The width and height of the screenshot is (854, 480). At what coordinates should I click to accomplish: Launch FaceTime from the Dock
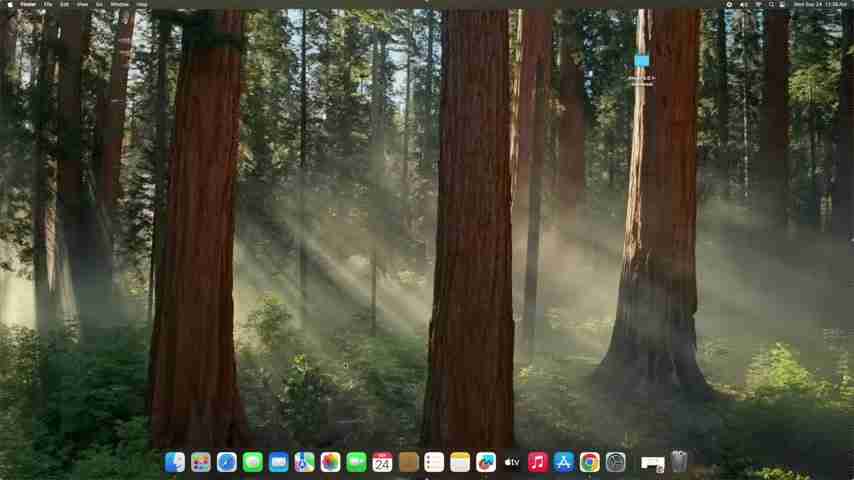pos(356,462)
